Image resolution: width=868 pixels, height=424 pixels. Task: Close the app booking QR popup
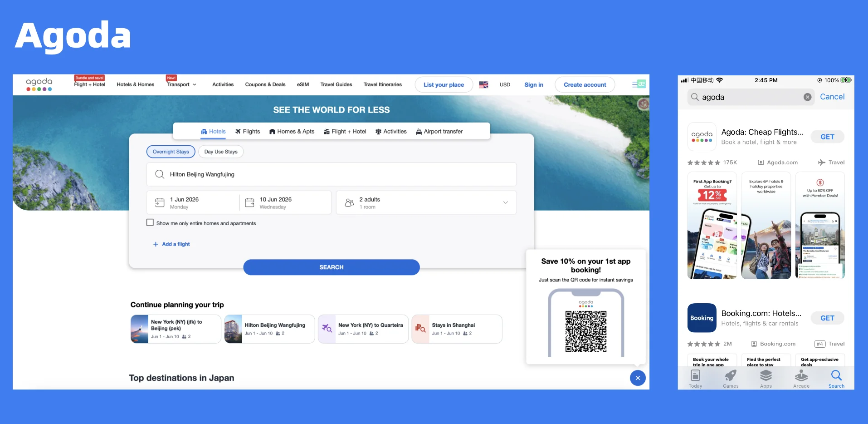click(x=638, y=378)
